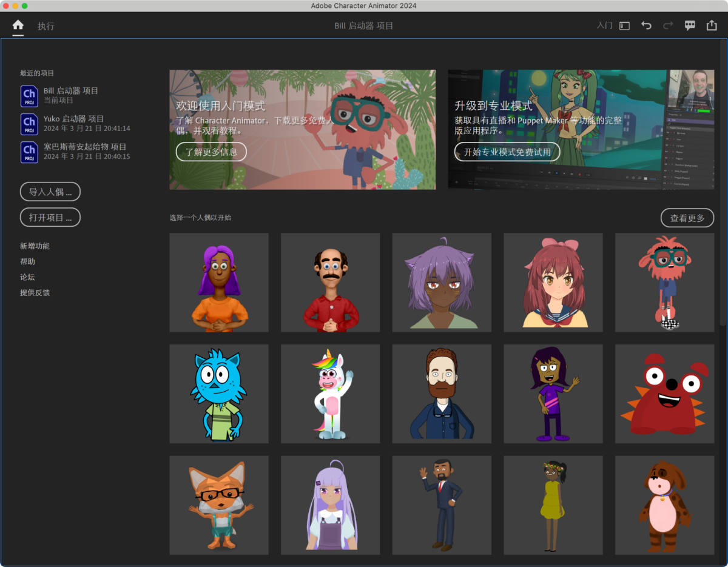Go to the Home screen icon
728x567 pixels.
coord(18,25)
